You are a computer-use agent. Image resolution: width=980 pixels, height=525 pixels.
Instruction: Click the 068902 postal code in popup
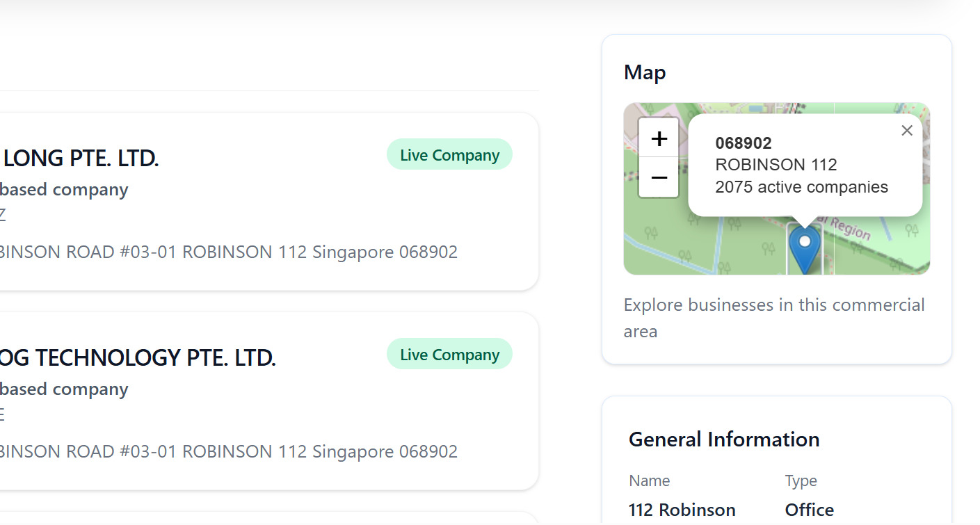pos(743,143)
